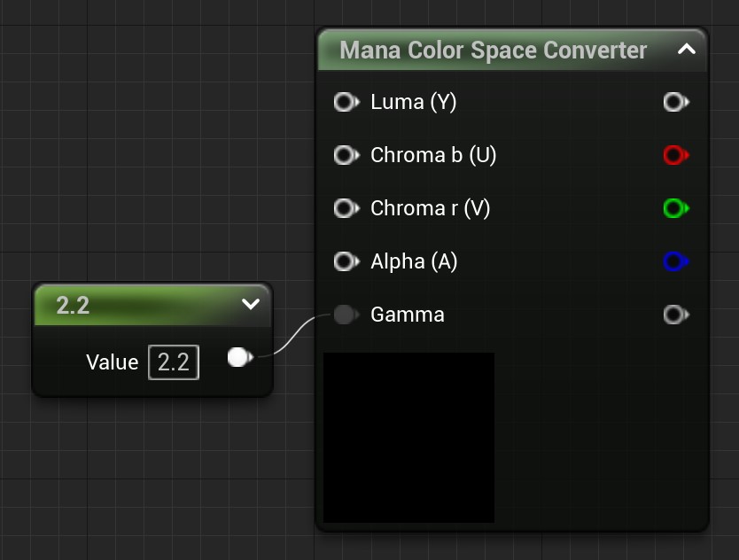Click the bottom alpha output pin

(x=674, y=315)
